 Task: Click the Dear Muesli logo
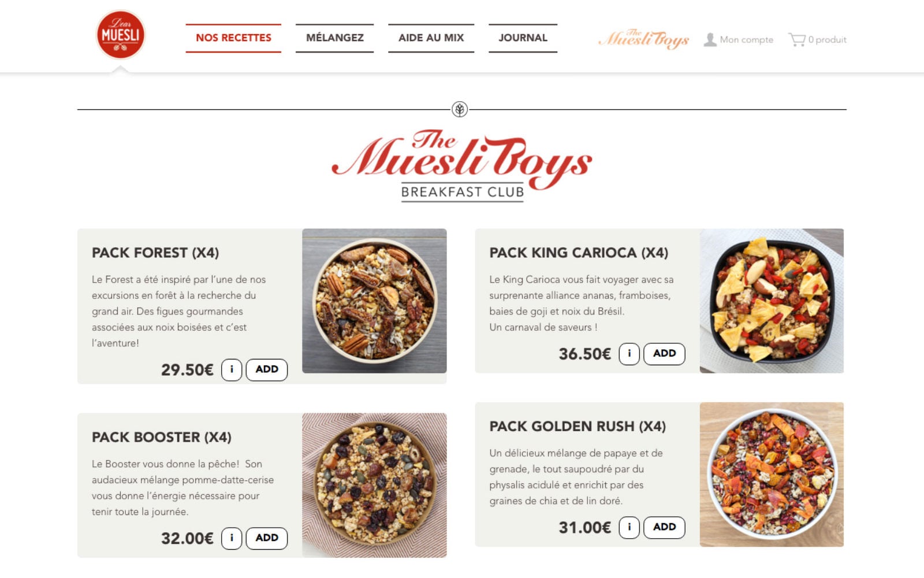coord(120,35)
